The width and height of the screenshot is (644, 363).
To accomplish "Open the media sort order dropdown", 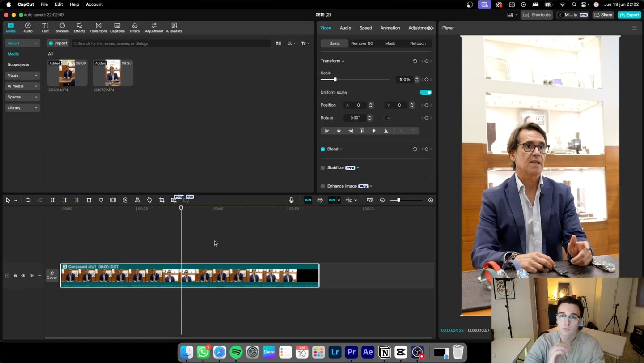I will tap(291, 43).
